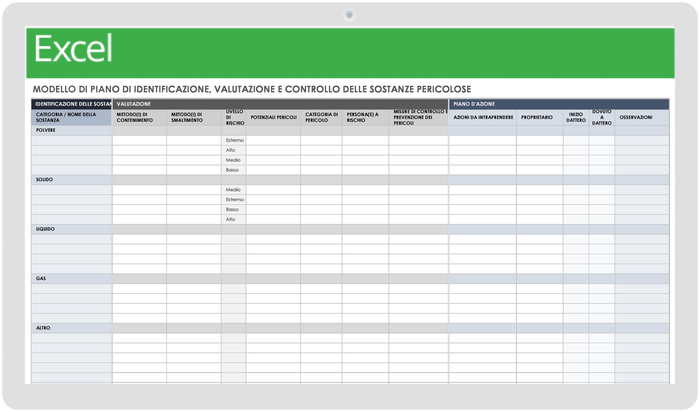This screenshot has width=700, height=412.
Task: Click 'Medio' risk level under POLVERE
Action: [233, 160]
